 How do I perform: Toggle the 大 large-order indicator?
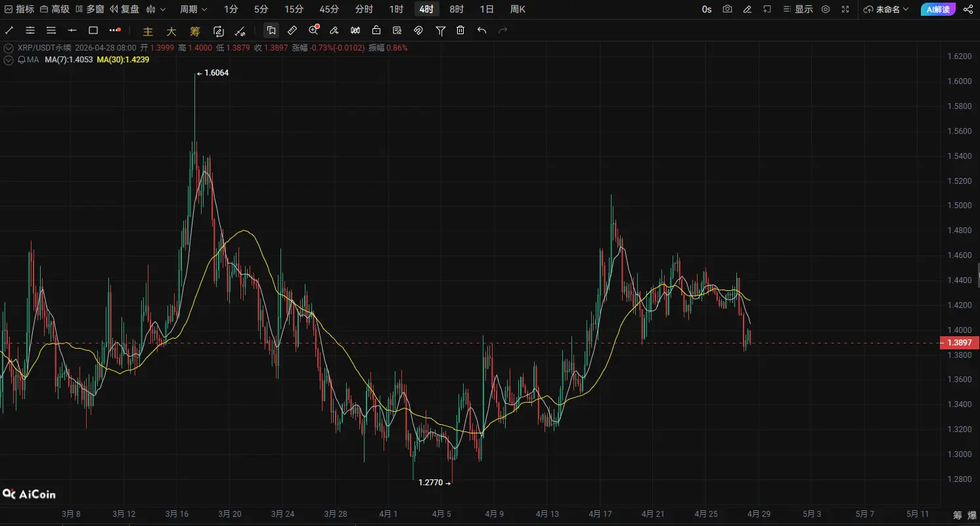(x=171, y=31)
